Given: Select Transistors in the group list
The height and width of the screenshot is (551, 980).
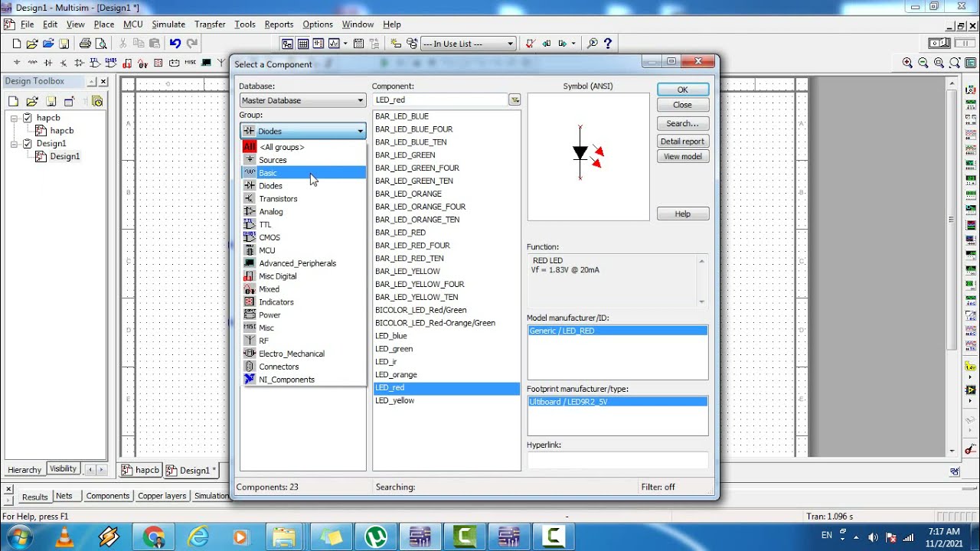Looking at the screenshot, I should pyautogui.click(x=304, y=199).
